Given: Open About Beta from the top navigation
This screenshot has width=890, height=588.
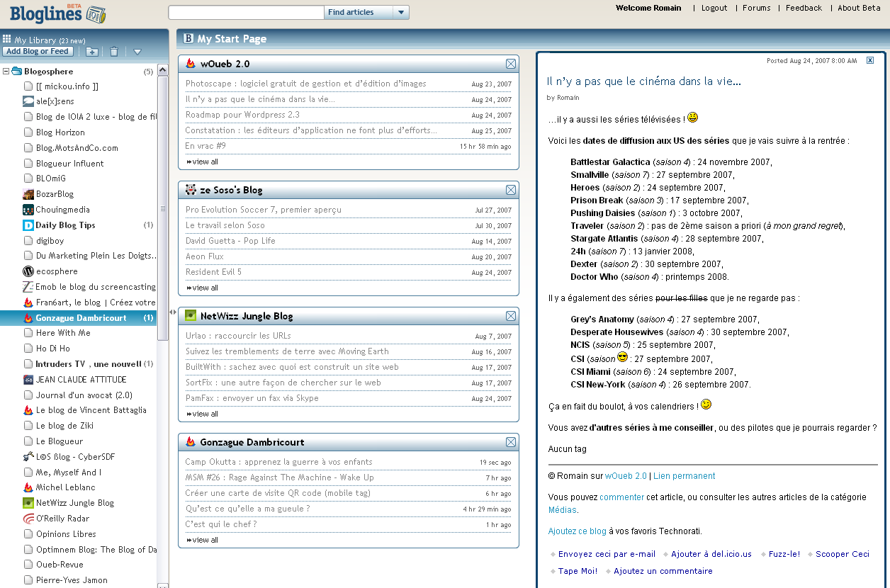Looking at the screenshot, I should tap(859, 8).
